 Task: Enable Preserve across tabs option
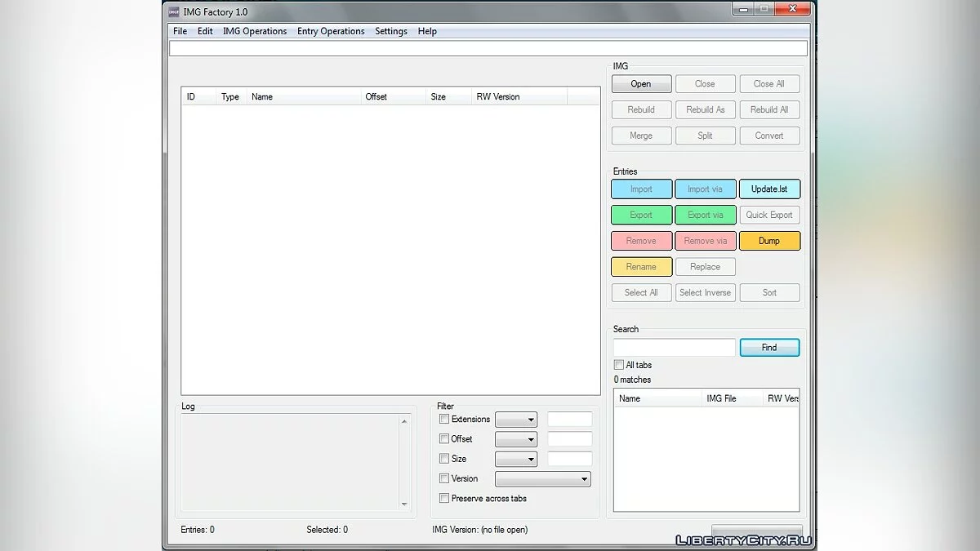click(444, 499)
